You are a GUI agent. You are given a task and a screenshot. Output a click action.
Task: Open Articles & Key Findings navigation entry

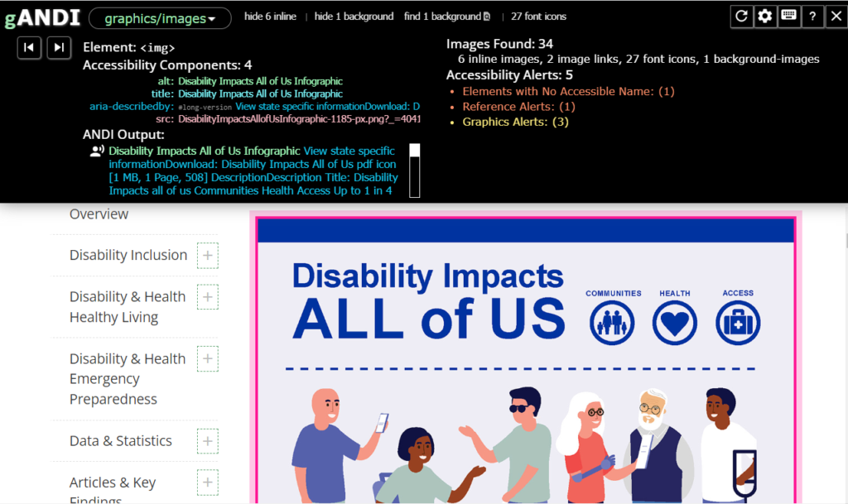113,482
